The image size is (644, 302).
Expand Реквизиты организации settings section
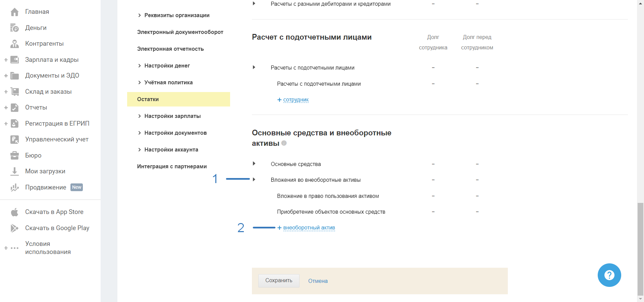[x=140, y=15]
